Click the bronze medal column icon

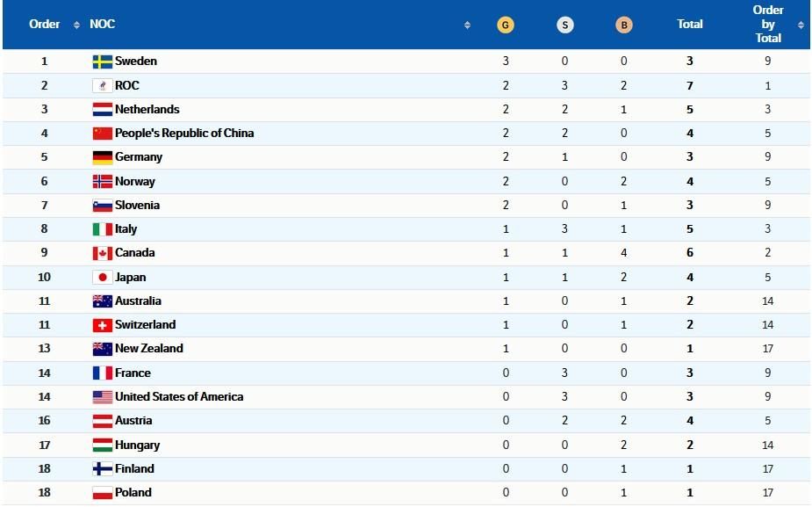pyautogui.click(x=624, y=25)
